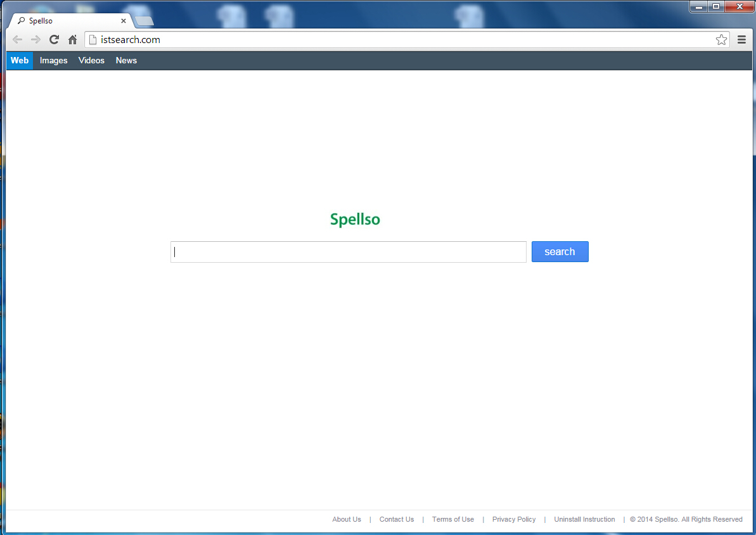
Task: Click the browser back arrow
Action: point(17,39)
